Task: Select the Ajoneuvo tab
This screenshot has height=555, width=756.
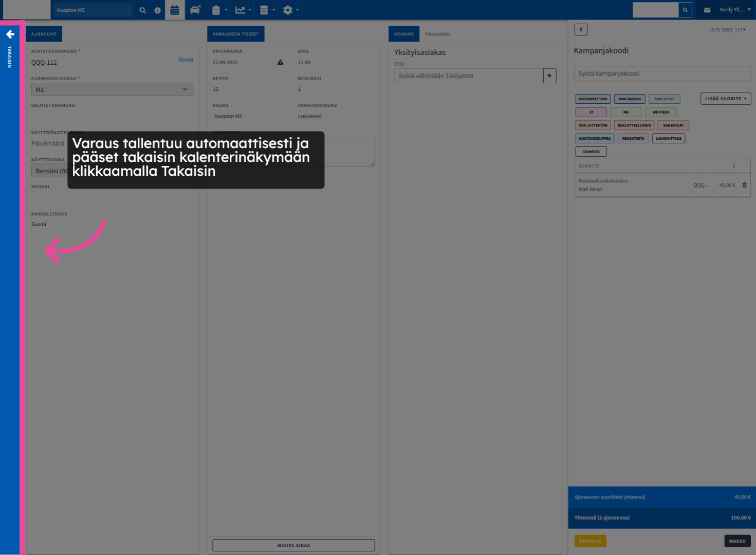Action: (x=44, y=34)
